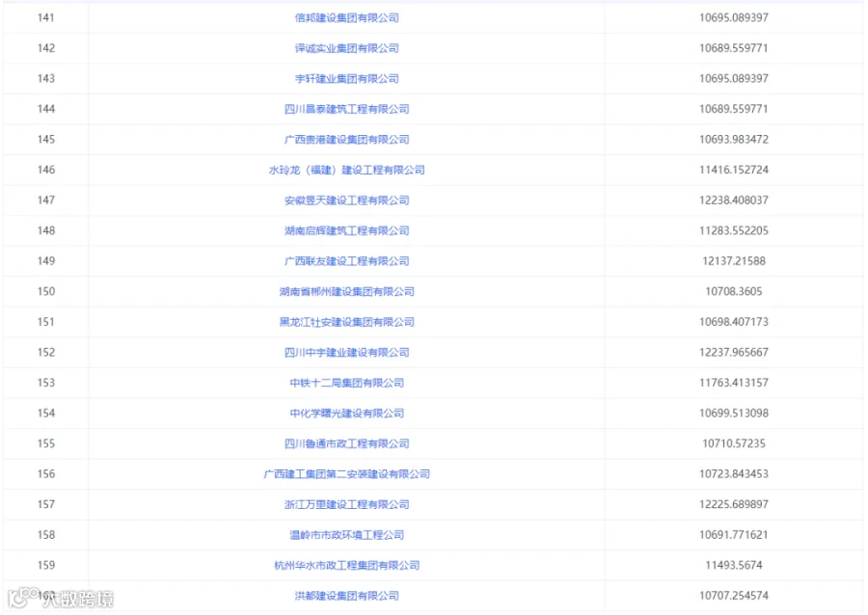This screenshot has height=615, width=868.
Task: Select value 10695.089397 in row 141
Action: click(734, 17)
